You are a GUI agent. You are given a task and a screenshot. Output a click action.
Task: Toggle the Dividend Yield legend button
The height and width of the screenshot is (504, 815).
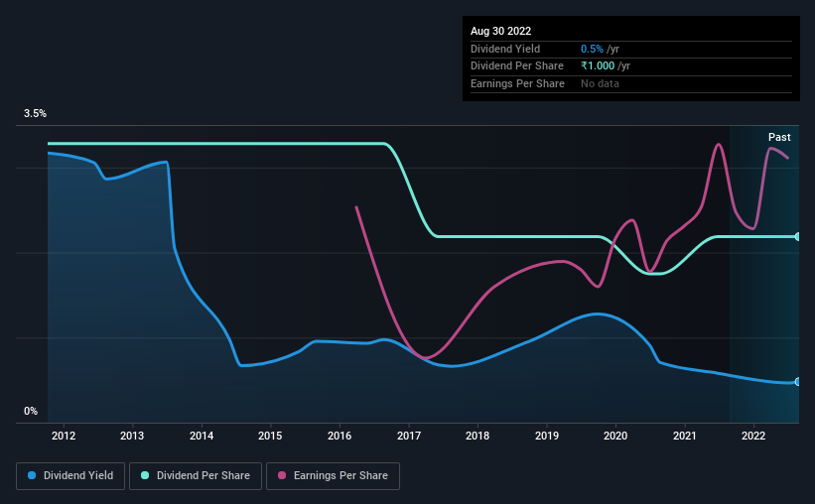(x=70, y=476)
